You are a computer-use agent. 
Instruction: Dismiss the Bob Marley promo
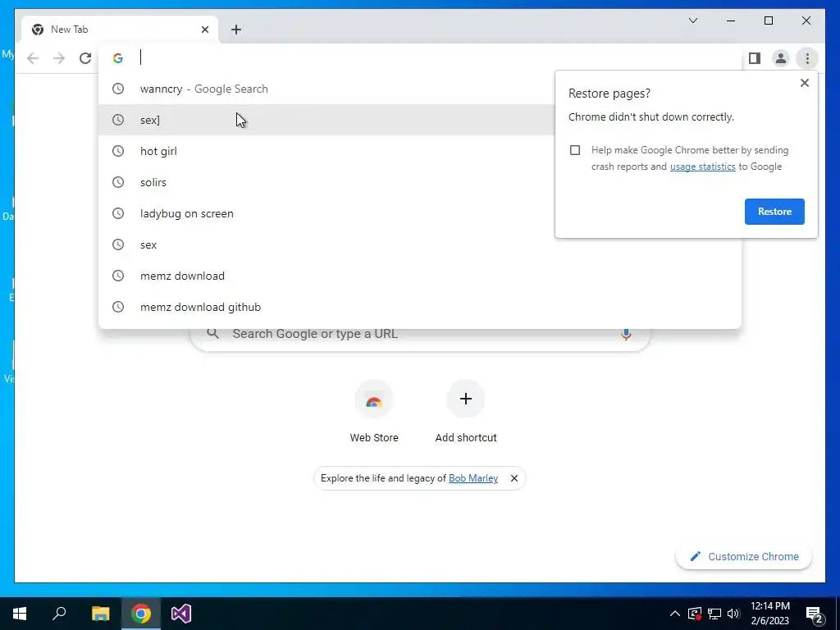pyautogui.click(x=514, y=478)
